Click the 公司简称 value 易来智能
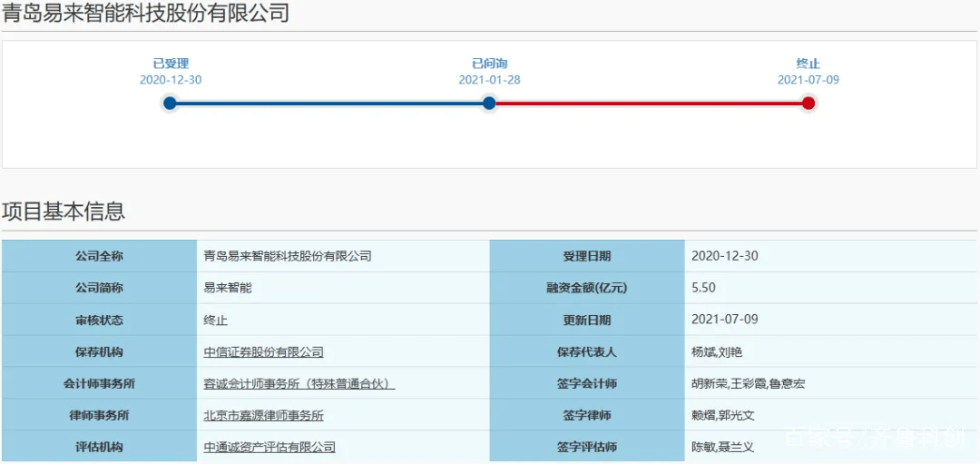This screenshot has width=980, height=464. point(228,288)
